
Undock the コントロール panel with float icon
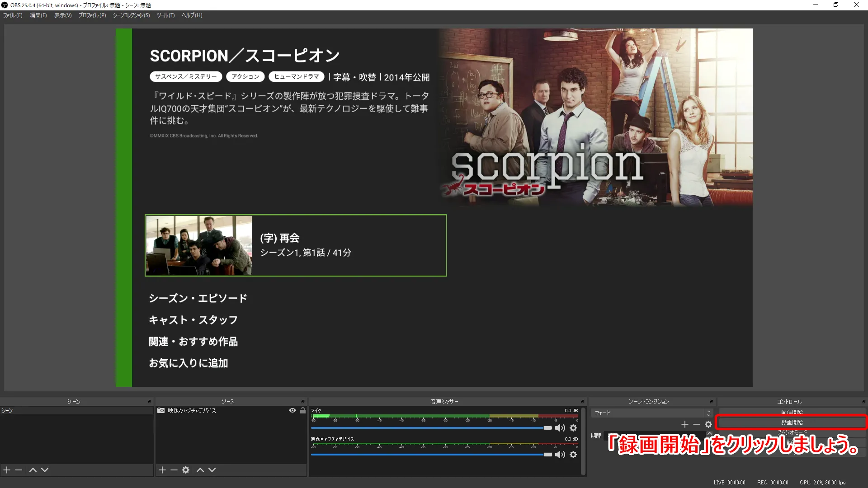click(864, 401)
